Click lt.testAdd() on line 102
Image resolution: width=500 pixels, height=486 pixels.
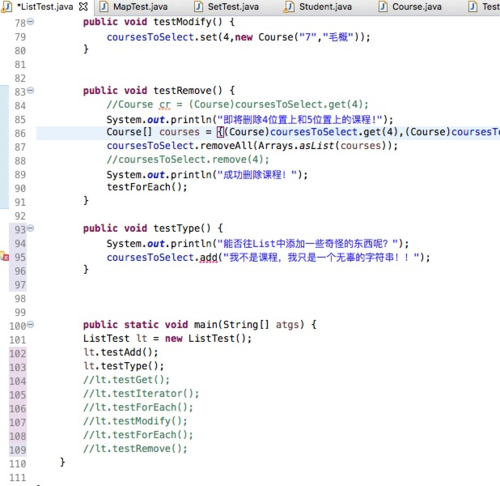tap(121, 352)
